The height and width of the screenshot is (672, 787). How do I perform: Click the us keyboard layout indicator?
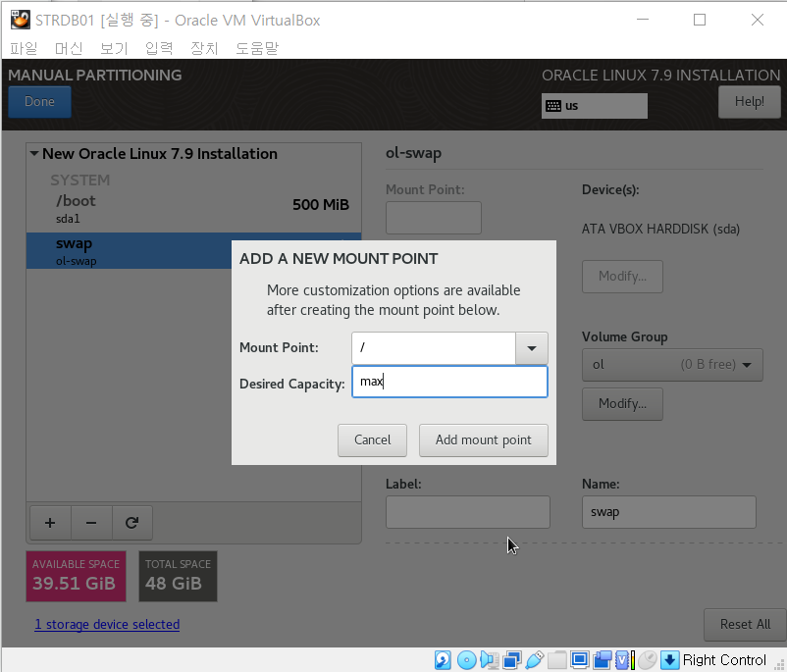click(x=595, y=106)
